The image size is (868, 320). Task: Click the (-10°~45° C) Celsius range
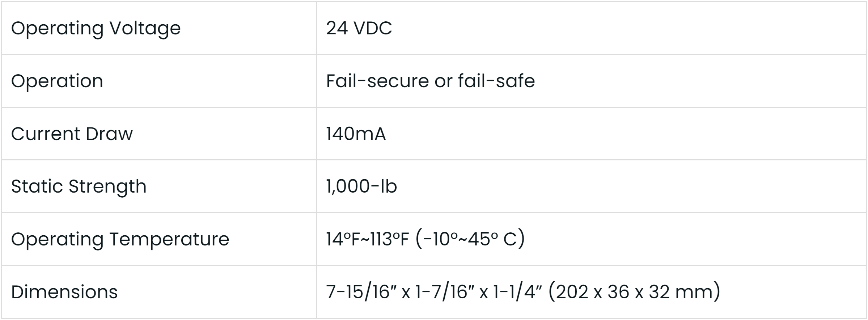tap(470, 239)
